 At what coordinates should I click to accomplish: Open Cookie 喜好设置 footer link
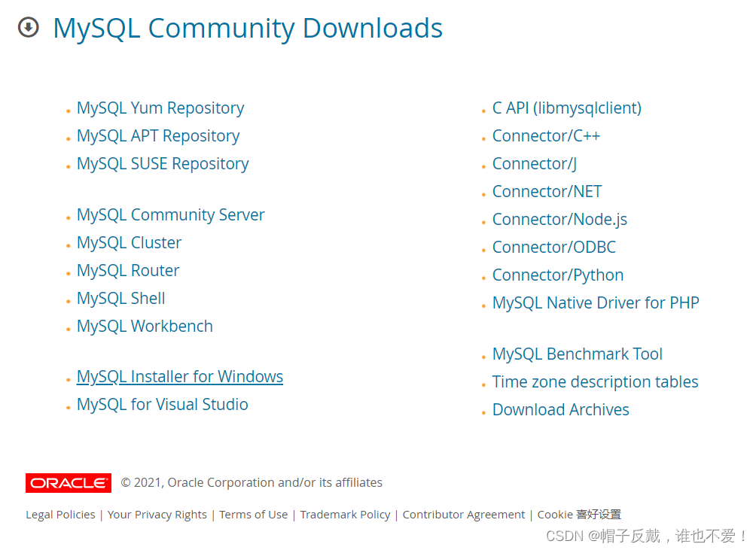pos(580,515)
